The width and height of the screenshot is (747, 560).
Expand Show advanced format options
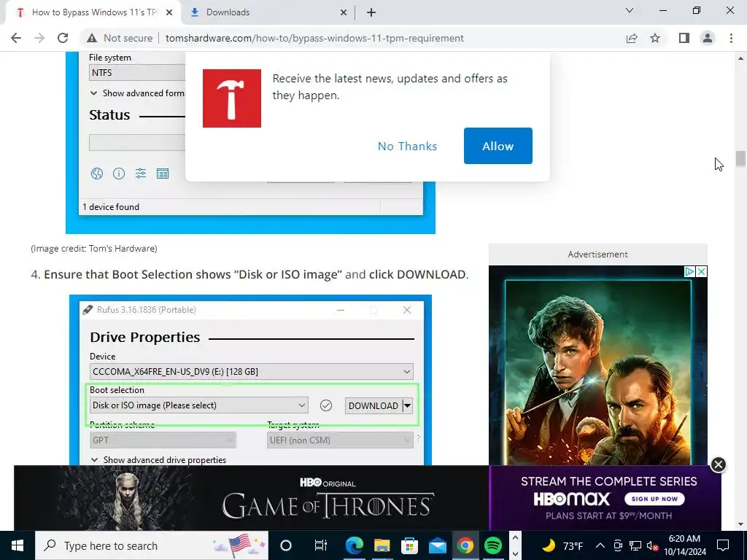(137, 93)
